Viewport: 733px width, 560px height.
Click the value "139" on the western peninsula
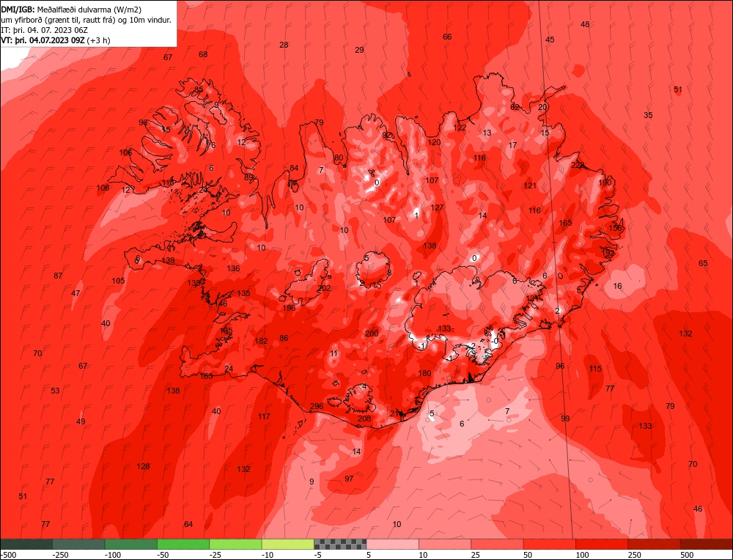click(168, 261)
